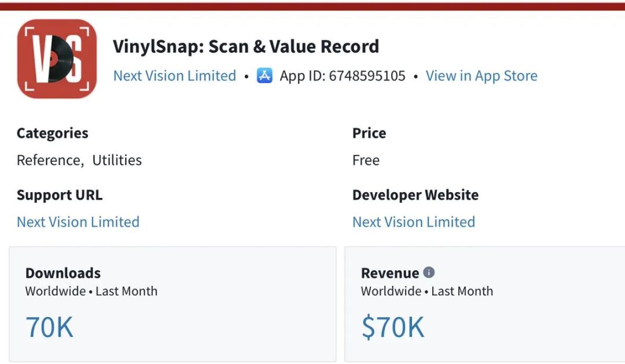Open the Next Vision Limited Support URL link

click(x=78, y=222)
